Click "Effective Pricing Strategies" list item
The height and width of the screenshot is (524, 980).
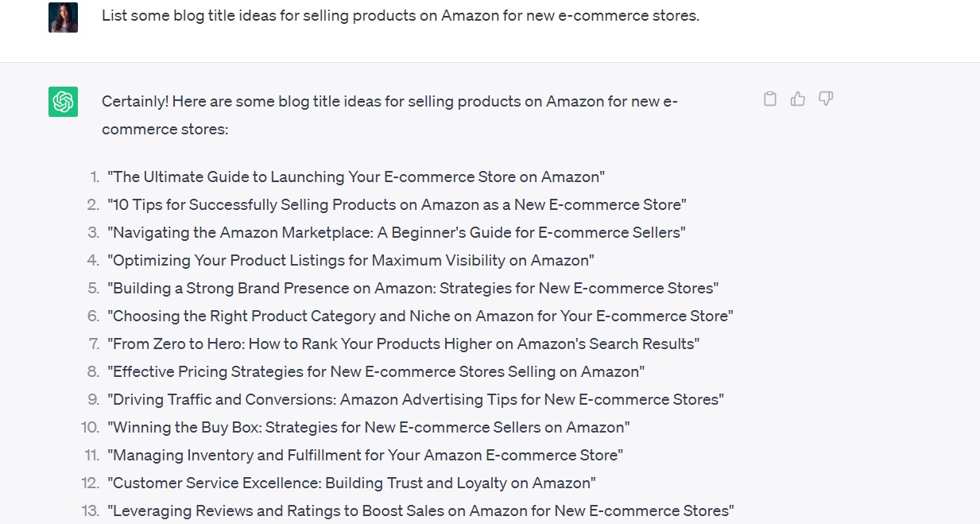(376, 371)
